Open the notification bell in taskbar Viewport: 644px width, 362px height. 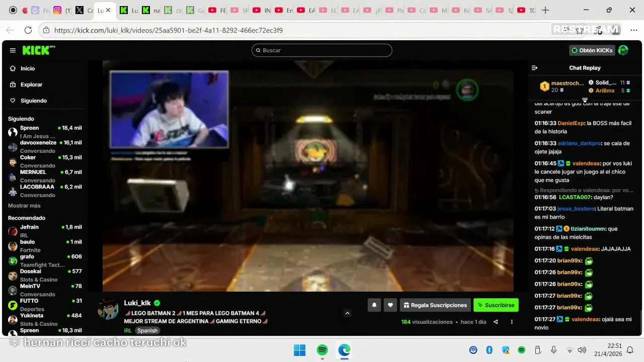point(630,350)
